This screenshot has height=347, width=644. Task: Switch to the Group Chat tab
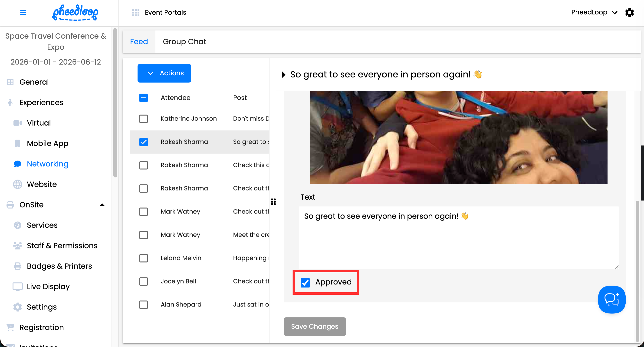[184, 42]
